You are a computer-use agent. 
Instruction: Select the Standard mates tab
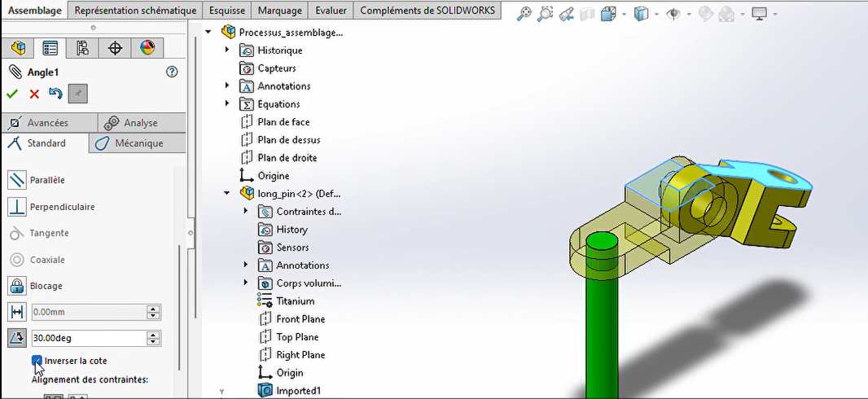coord(44,143)
